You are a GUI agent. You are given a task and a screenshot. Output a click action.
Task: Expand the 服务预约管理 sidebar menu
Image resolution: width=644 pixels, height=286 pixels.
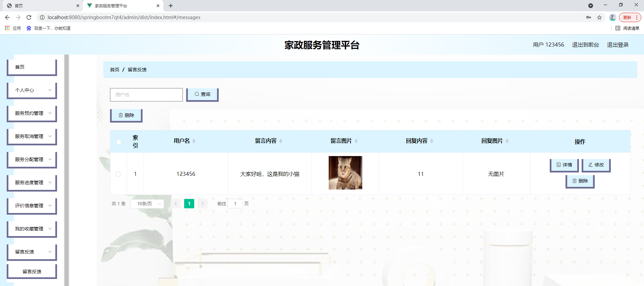point(32,113)
